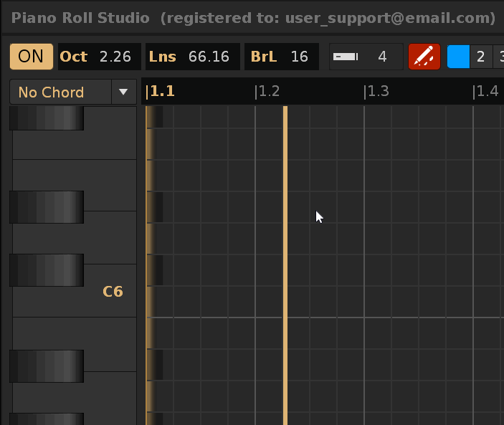The height and width of the screenshot is (425, 504).
Task: Open the No Chord dropdown
Action: [x=60, y=92]
